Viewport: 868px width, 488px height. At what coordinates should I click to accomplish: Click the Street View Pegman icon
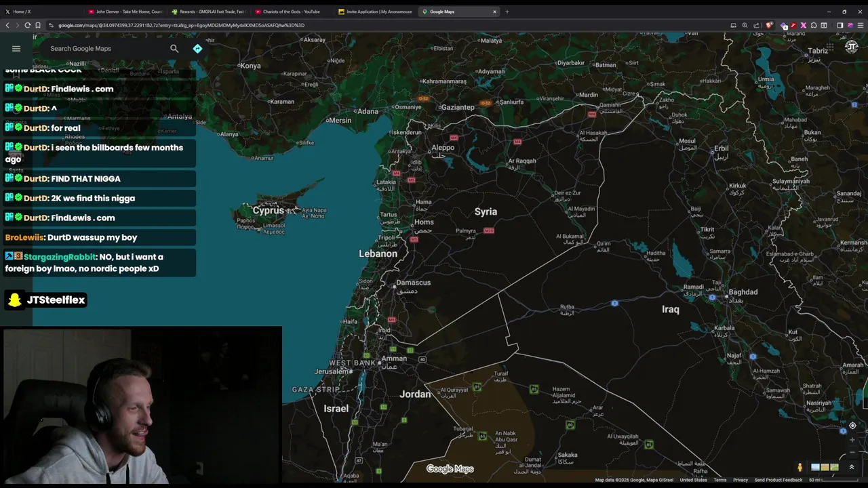pyautogui.click(x=800, y=468)
